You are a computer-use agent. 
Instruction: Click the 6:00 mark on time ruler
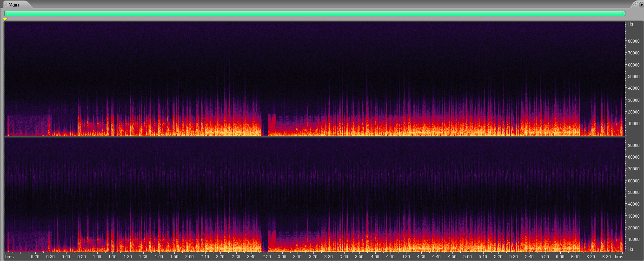coord(560,256)
